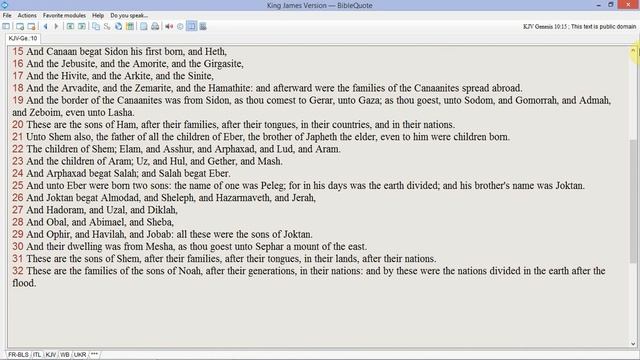
Task: Switch to the FR-BLS module tab
Action: coord(18,354)
